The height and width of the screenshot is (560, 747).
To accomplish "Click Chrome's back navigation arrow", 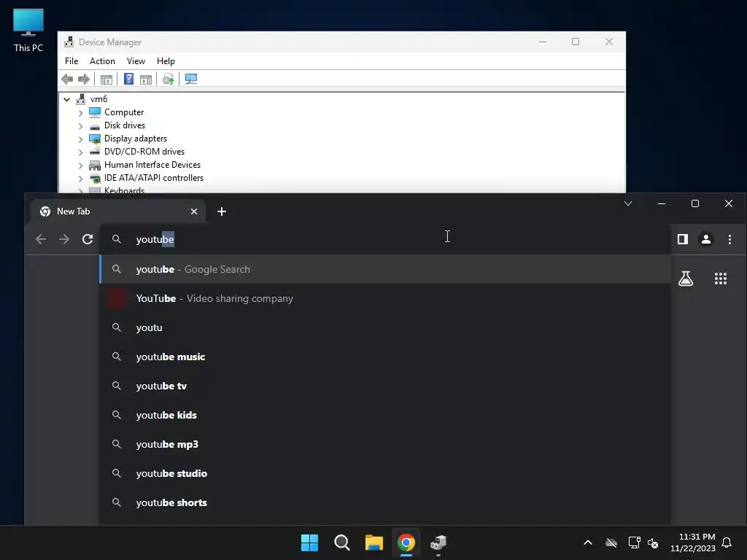I will (41, 239).
